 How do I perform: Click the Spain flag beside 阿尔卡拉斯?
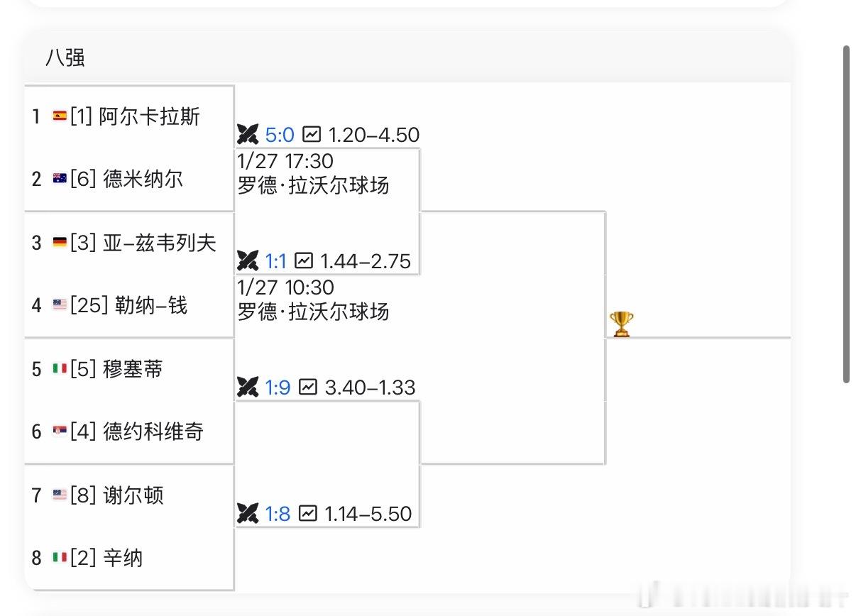pyautogui.click(x=60, y=116)
